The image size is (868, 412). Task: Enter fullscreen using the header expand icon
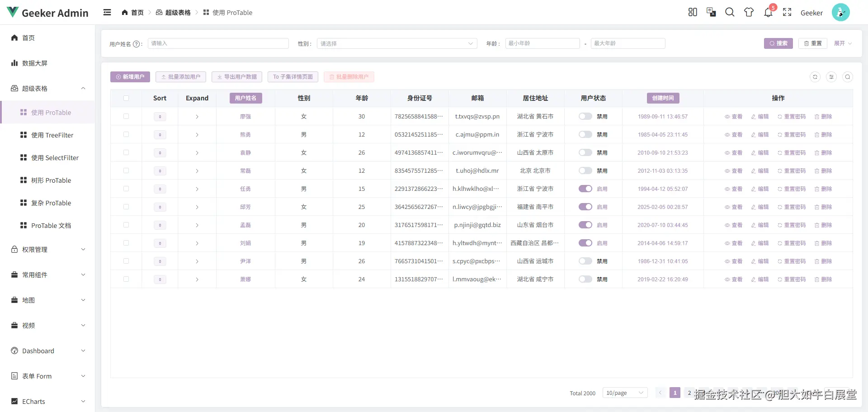point(787,12)
